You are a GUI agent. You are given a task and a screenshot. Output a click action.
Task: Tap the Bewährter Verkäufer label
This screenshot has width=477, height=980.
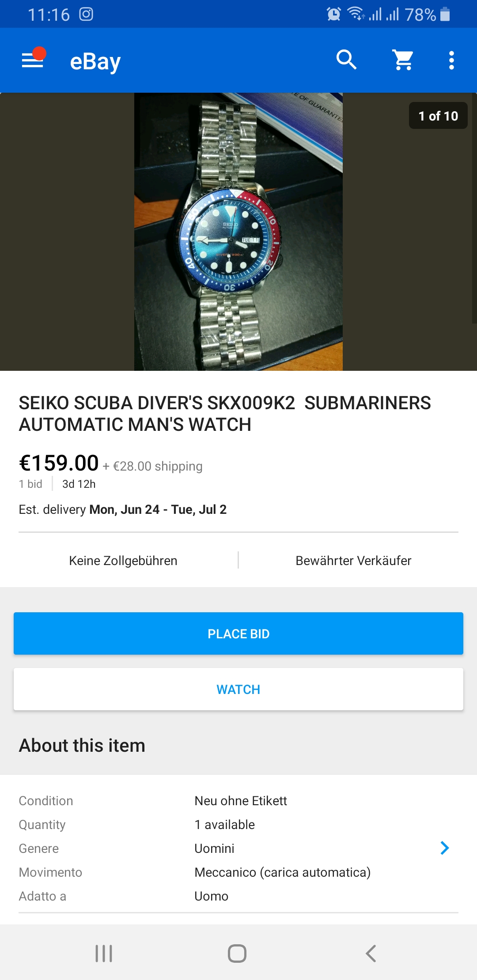click(x=353, y=561)
